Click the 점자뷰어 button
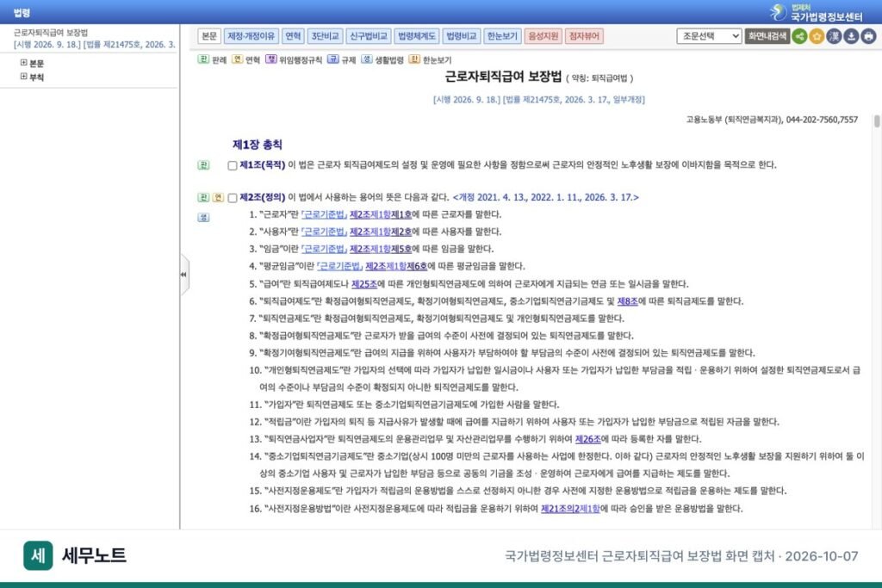882x588 pixels. click(585, 36)
